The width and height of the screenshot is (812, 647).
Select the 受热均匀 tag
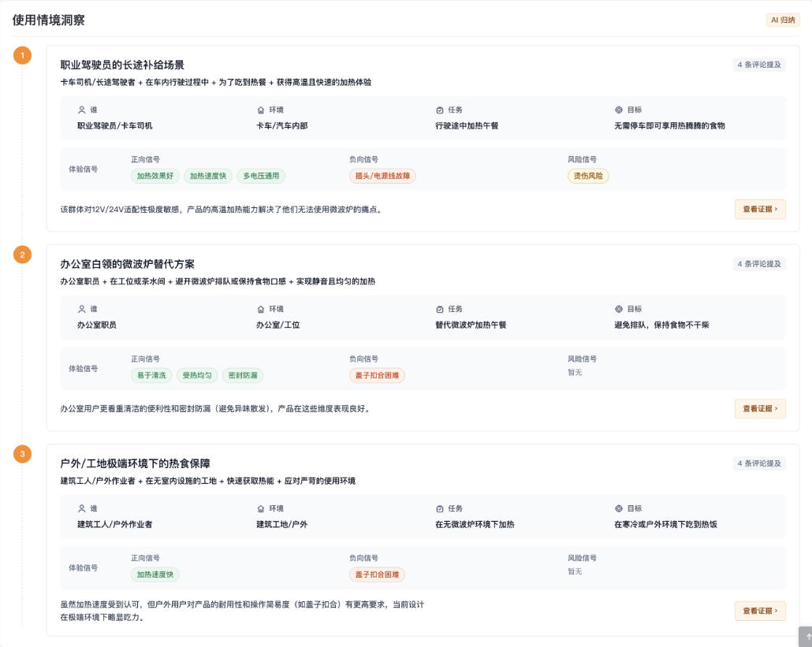coord(197,375)
